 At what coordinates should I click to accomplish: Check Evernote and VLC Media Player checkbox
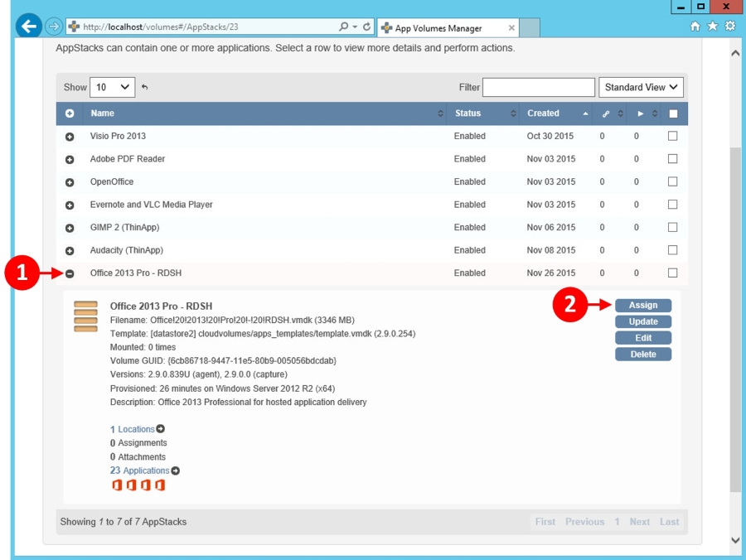click(x=673, y=205)
